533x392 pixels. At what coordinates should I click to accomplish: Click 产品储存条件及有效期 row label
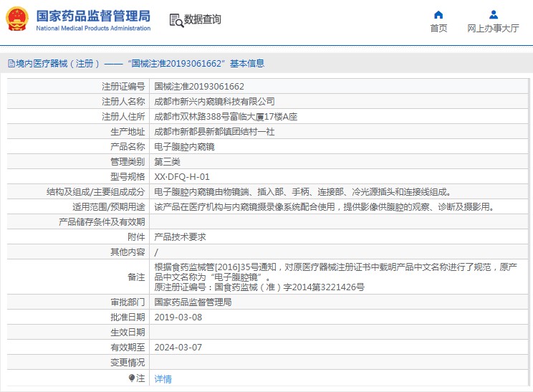(102, 222)
